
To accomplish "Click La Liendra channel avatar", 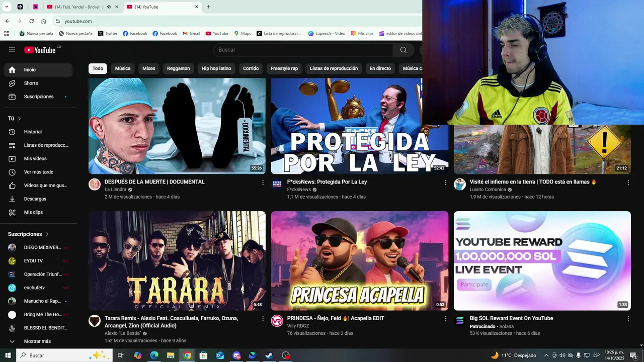I will 95,185.
